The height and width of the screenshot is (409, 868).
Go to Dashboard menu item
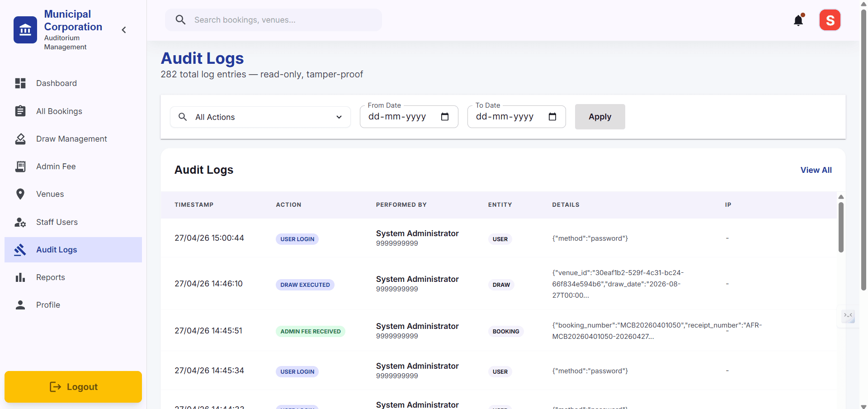73,83
